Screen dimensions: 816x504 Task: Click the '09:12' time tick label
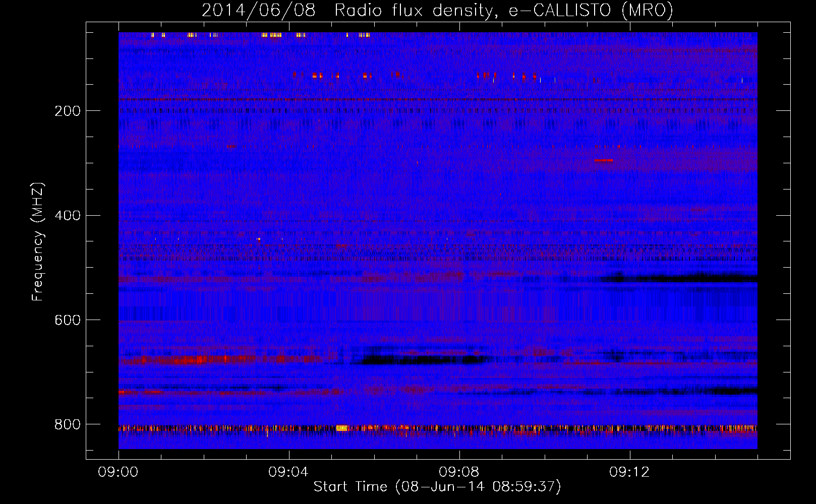630,472
